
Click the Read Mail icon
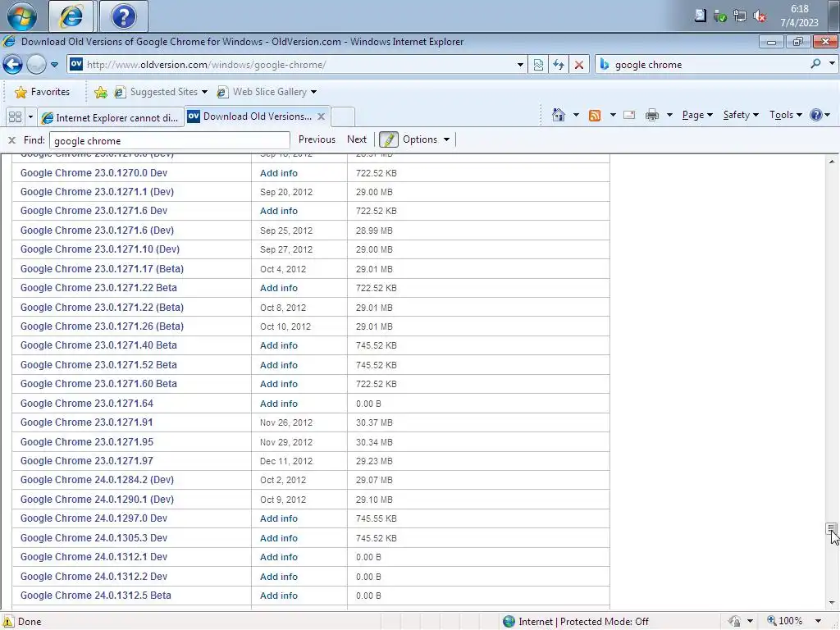(x=629, y=115)
